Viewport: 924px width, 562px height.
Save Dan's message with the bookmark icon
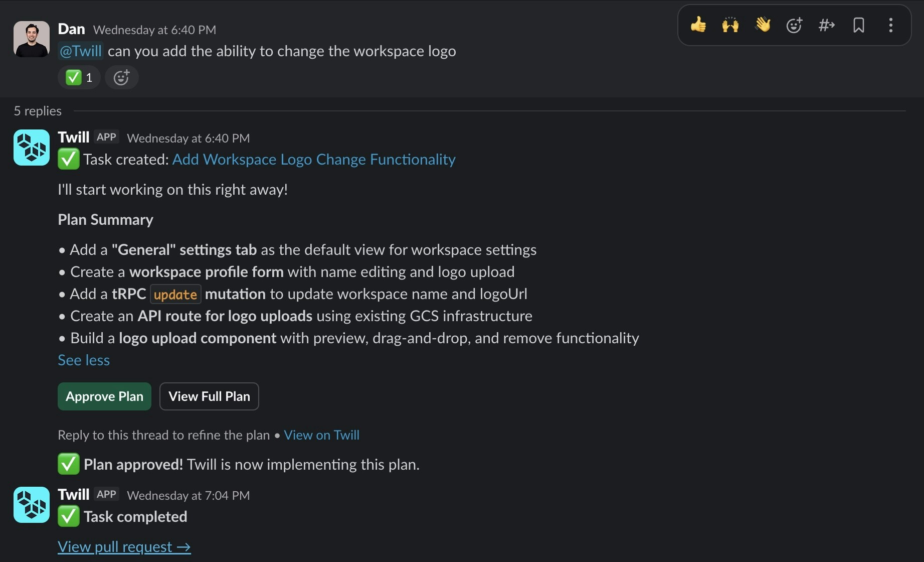click(858, 25)
